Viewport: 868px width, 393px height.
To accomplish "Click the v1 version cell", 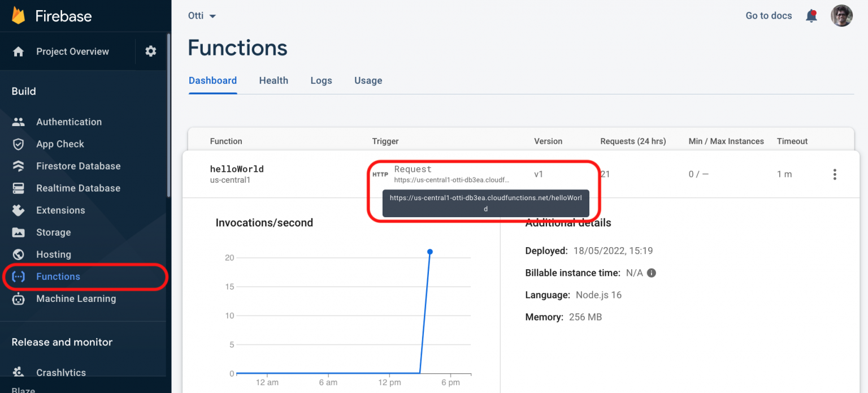I will tap(539, 174).
